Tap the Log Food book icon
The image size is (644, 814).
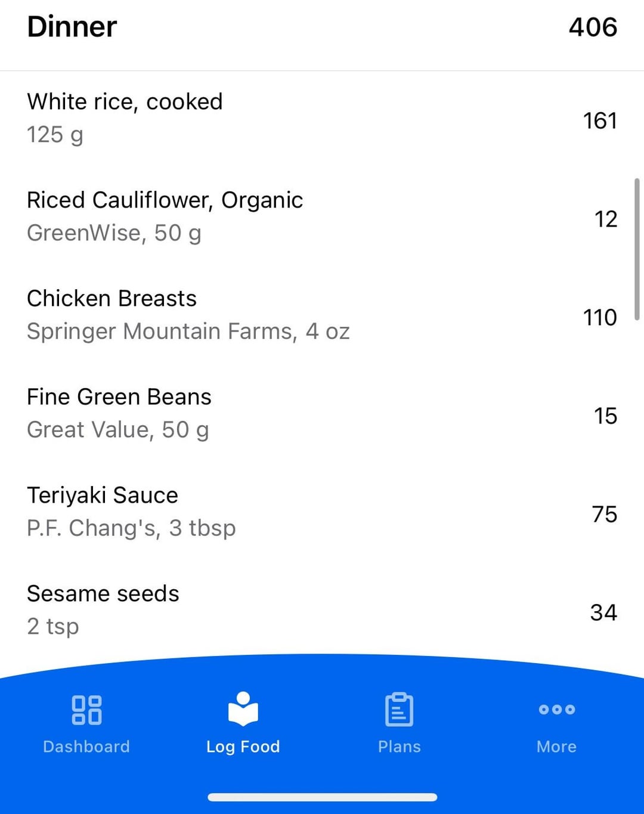pyautogui.click(x=243, y=708)
